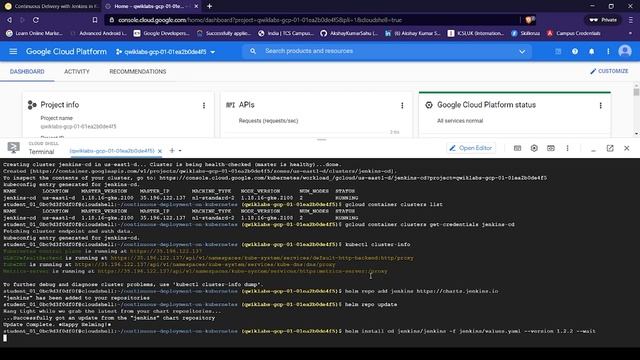Show more bookmarks via overflow chevron
The image size is (640, 360).
(x=631, y=33)
